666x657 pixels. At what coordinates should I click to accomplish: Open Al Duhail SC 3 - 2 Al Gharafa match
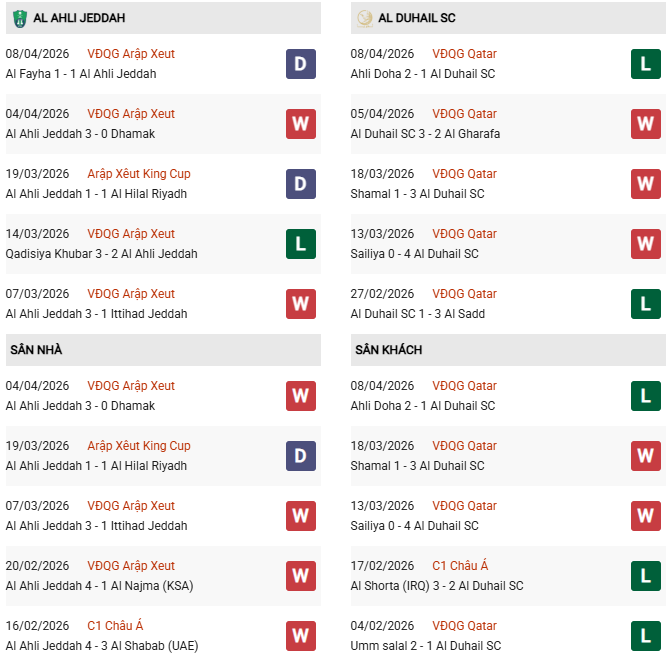tap(426, 134)
